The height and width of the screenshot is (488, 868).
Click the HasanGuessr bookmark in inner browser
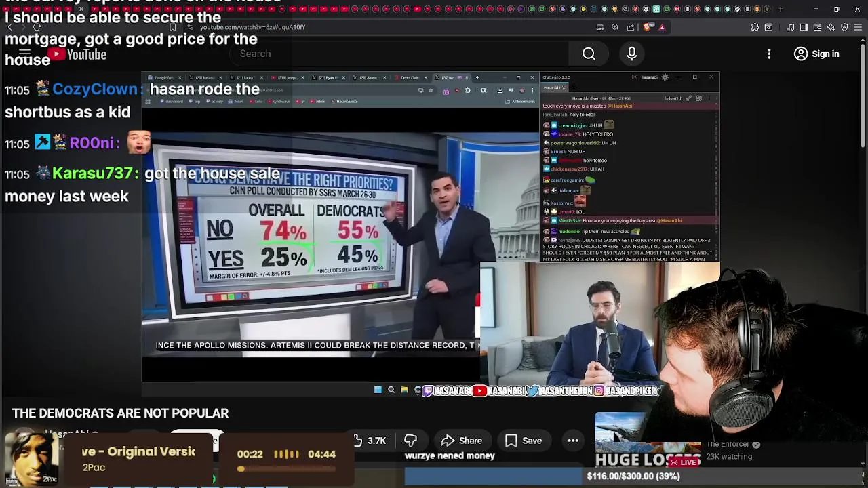click(345, 101)
